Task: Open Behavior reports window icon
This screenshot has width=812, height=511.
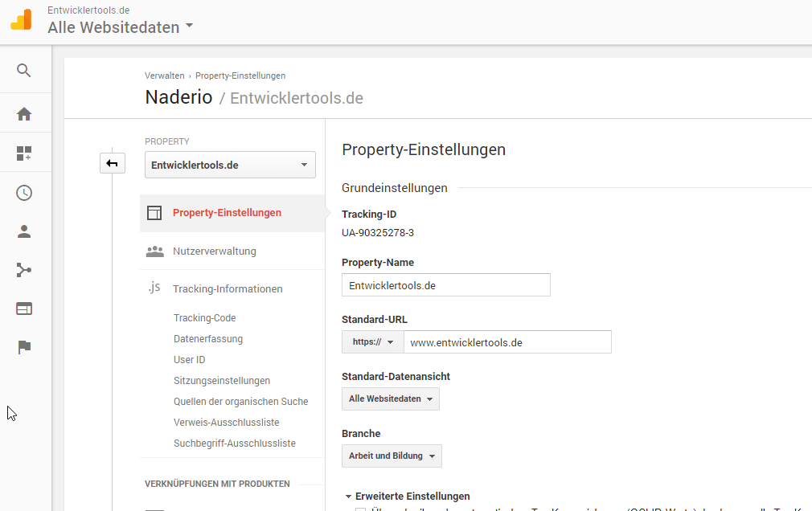Action: [24, 309]
